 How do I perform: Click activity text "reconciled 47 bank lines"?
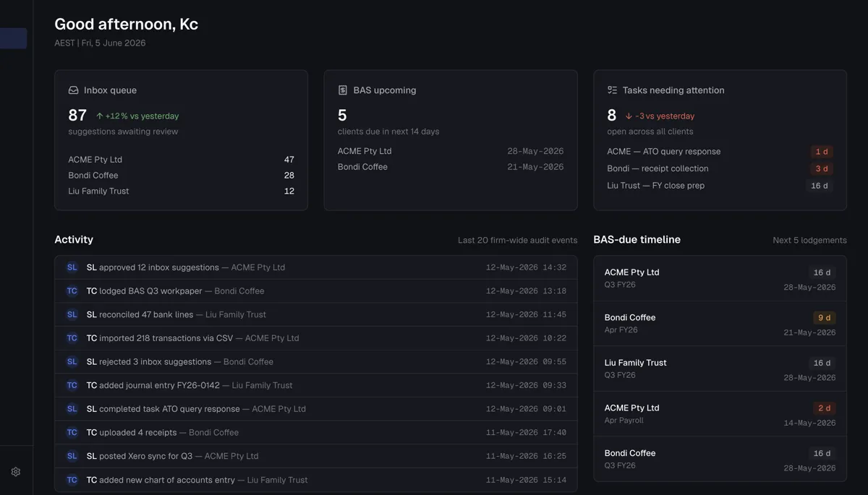146,314
